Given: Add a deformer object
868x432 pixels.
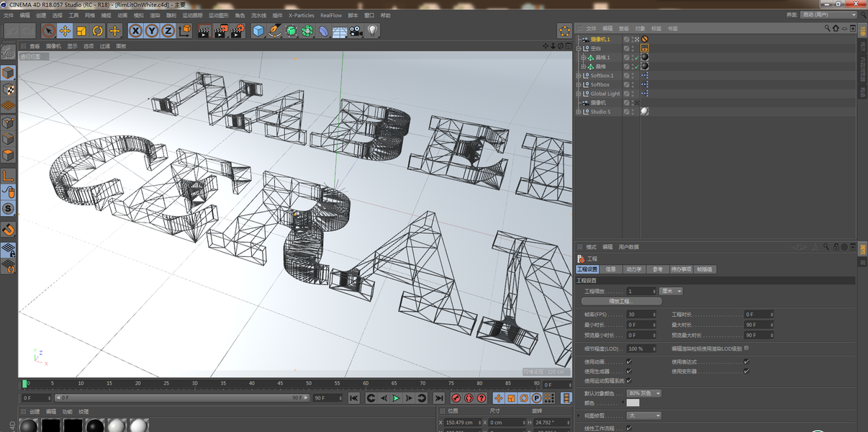Looking at the screenshot, I should click(x=324, y=31).
